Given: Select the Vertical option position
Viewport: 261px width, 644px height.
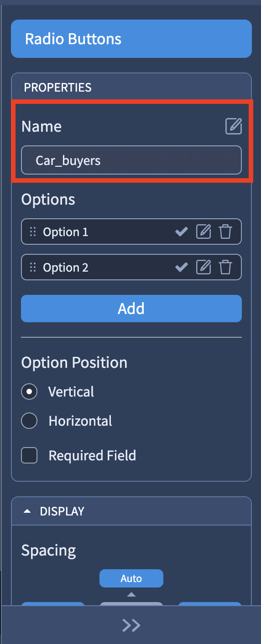Looking at the screenshot, I should tap(30, 392).
